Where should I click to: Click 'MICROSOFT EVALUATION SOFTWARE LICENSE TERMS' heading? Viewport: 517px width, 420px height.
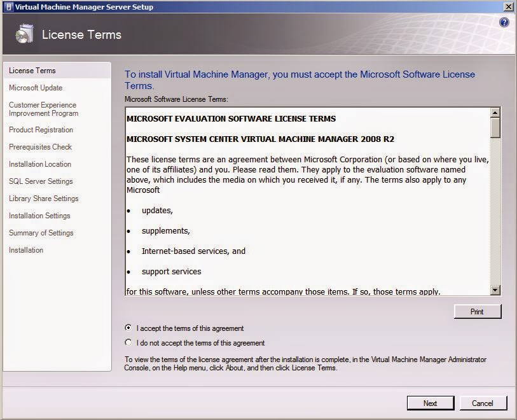[x=231, y=119]
